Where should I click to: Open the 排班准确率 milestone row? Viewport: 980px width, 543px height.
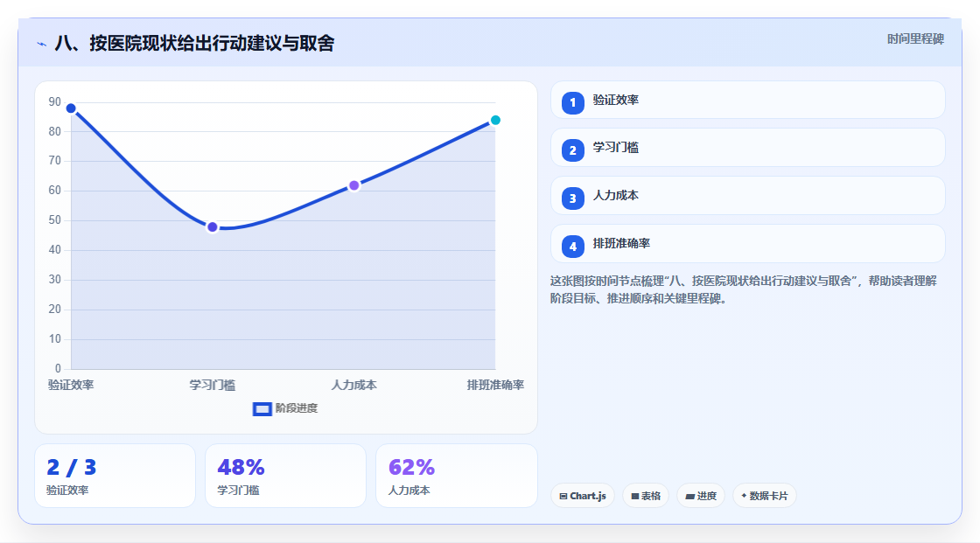pos(747,244)
